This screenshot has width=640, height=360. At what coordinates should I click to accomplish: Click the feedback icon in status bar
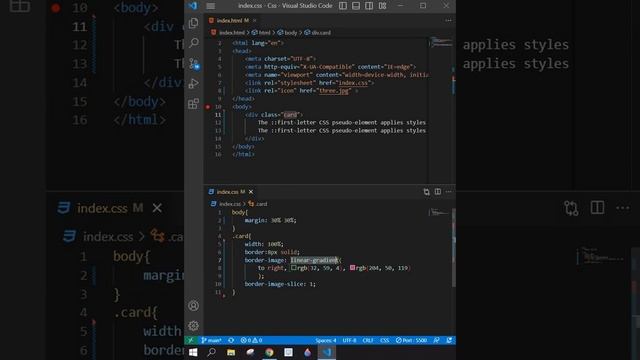pyautogui.click(x=436, y=340)
